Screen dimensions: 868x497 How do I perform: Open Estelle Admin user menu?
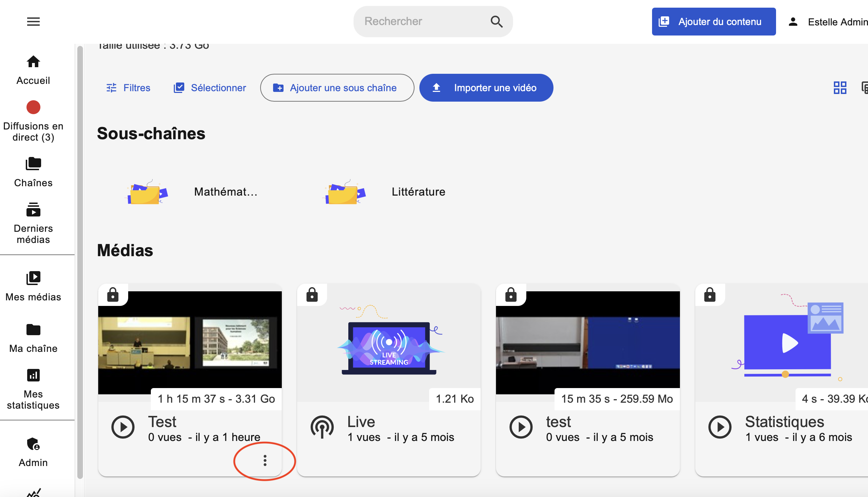point(829,22)
